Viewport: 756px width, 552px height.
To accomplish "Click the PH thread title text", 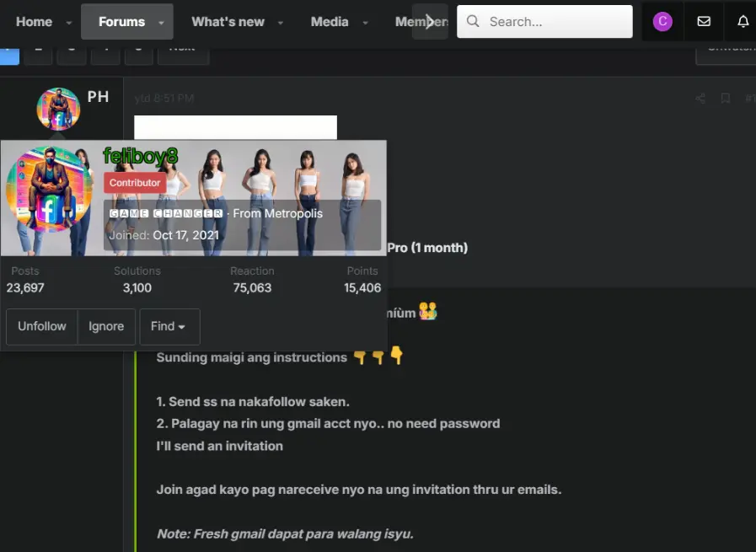I will pos(98,97).
